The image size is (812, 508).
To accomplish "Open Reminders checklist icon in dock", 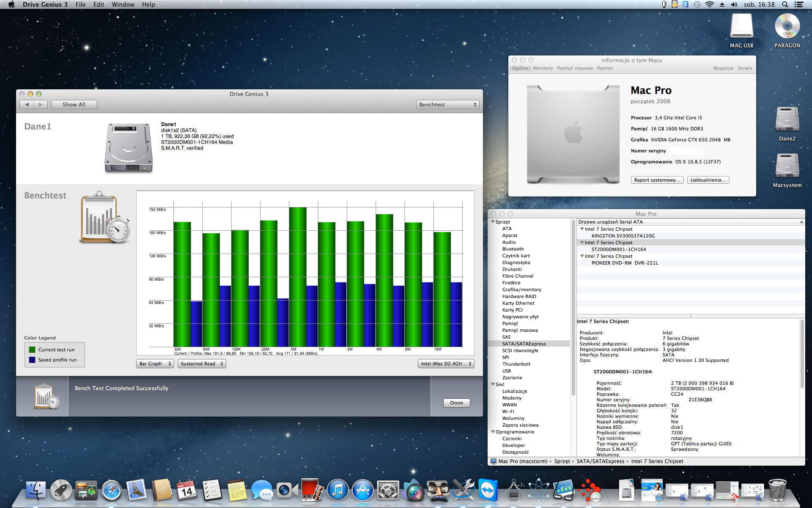I will tap(211, 490).
